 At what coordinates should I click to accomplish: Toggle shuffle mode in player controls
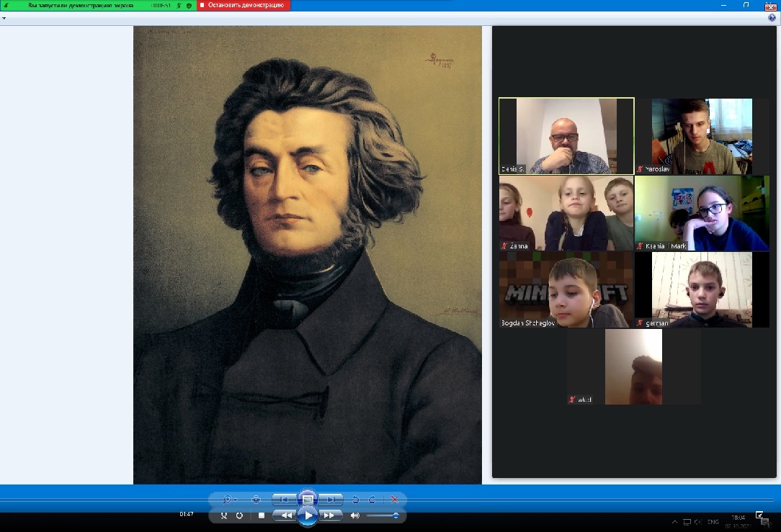[224, 515]
